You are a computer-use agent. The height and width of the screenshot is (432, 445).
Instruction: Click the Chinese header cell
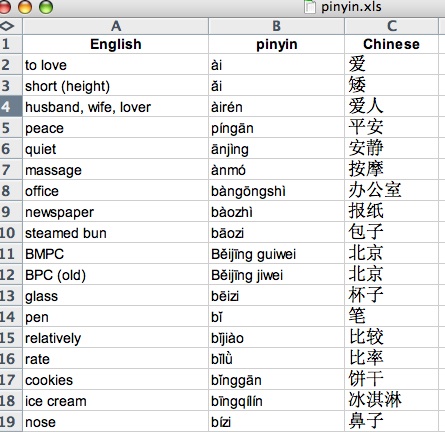(x=392, y=44)
